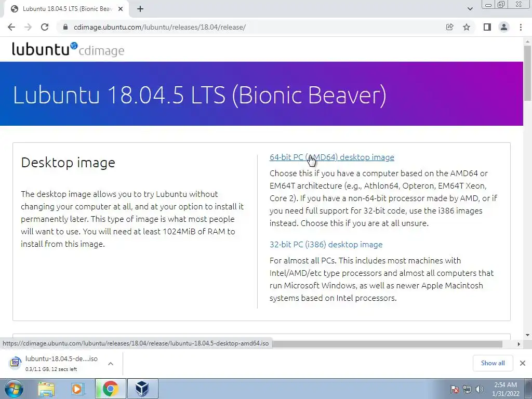Click the Chrome taskbar icon

coord(110,389)
